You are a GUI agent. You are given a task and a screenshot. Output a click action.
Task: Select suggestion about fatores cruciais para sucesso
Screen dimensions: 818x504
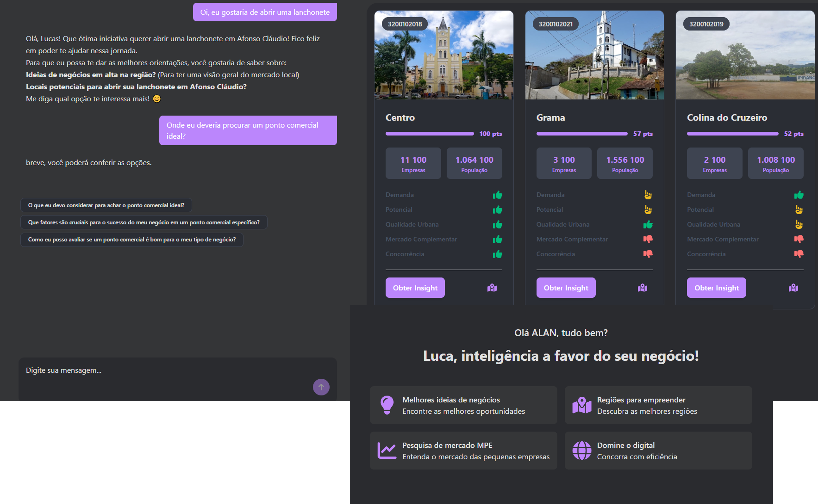(144, 222)
